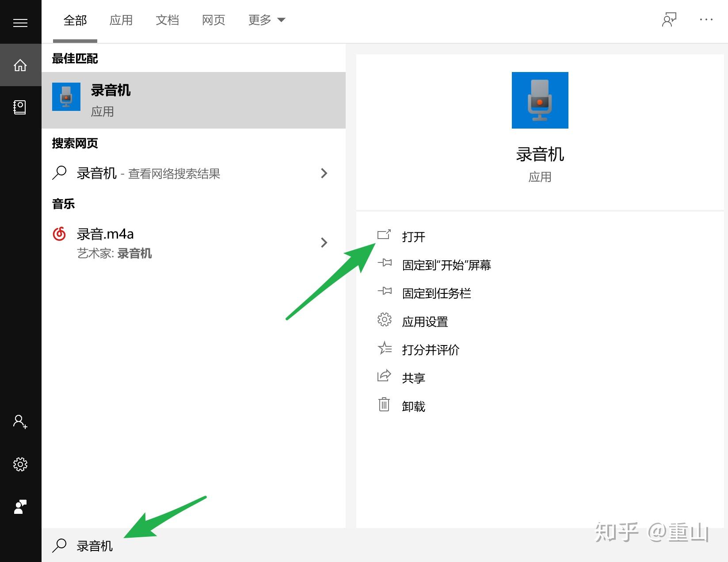The width and height of the screenshot is (728, 562).
Task: Choose 打分并评价 option
Action: pyautogui.click(x=431, y=350)
